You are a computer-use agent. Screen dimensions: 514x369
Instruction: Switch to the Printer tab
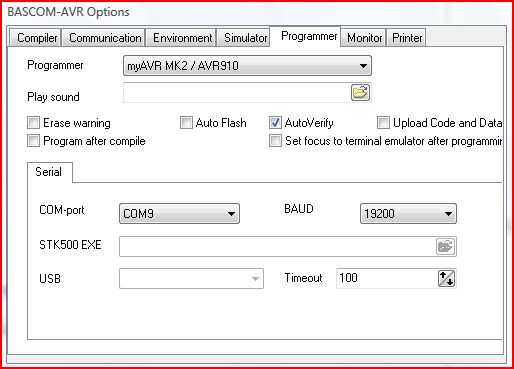coord(407,38)
